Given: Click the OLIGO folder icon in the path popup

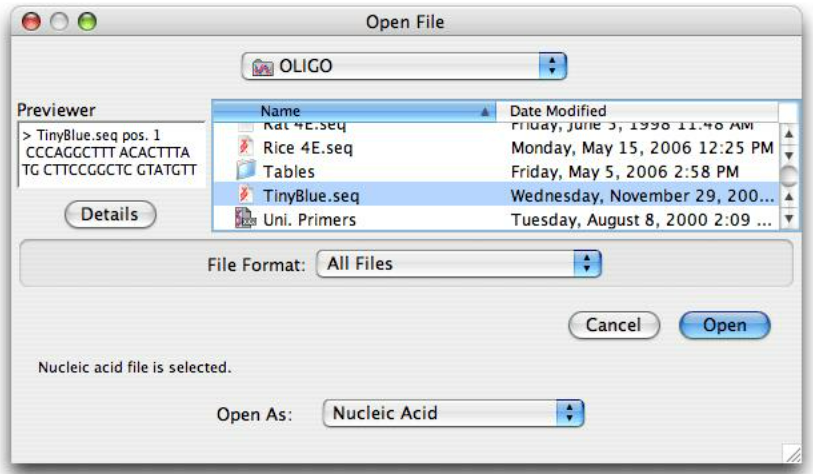Looking at the screenshot, I should (264, 67).
